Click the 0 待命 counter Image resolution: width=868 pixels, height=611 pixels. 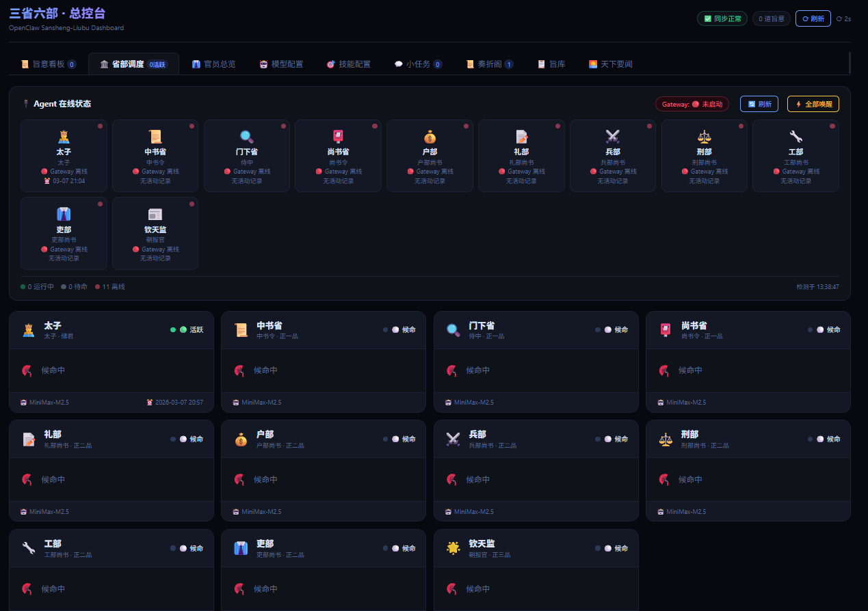(74, 287)
